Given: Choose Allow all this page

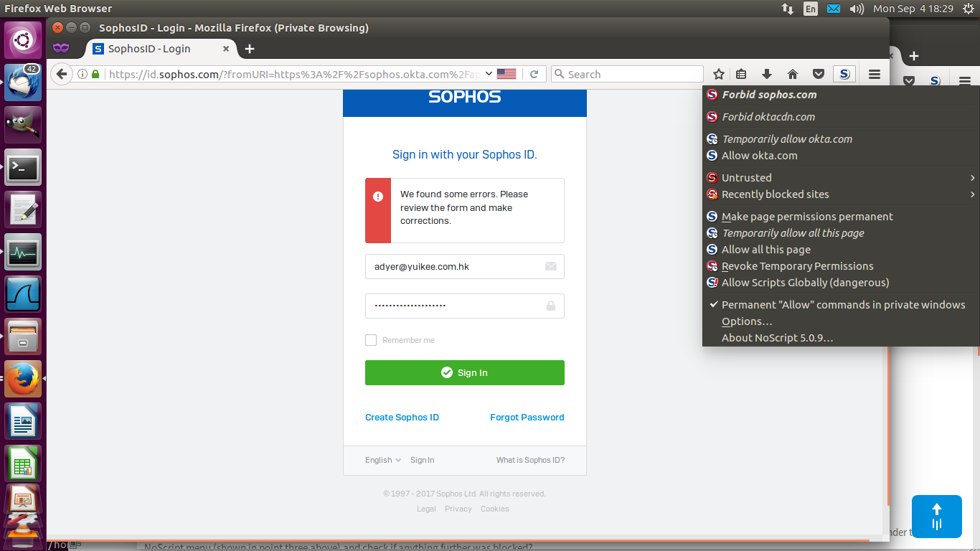Looking at the screenshot, I should point(841,250).
